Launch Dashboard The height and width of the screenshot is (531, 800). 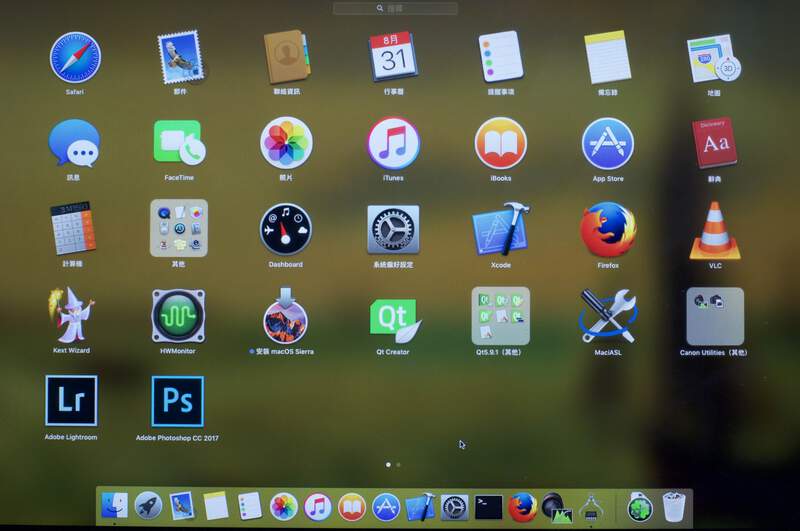pos(286,229)
